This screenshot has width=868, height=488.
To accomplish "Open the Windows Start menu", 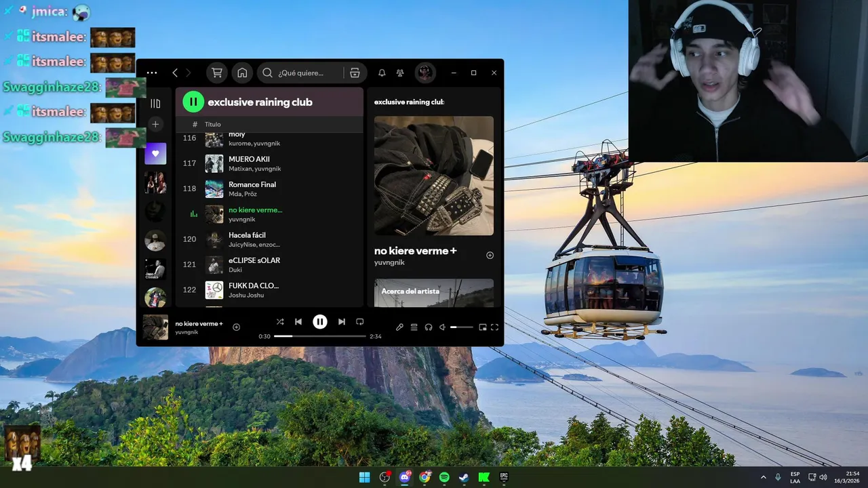I will [365, 477].
